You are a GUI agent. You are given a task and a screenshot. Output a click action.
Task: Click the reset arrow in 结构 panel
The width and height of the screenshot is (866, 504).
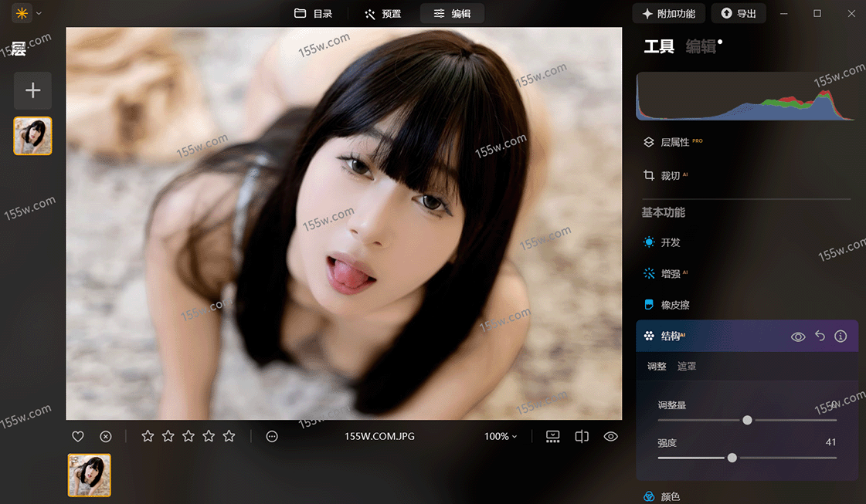[x=820, y=337]
